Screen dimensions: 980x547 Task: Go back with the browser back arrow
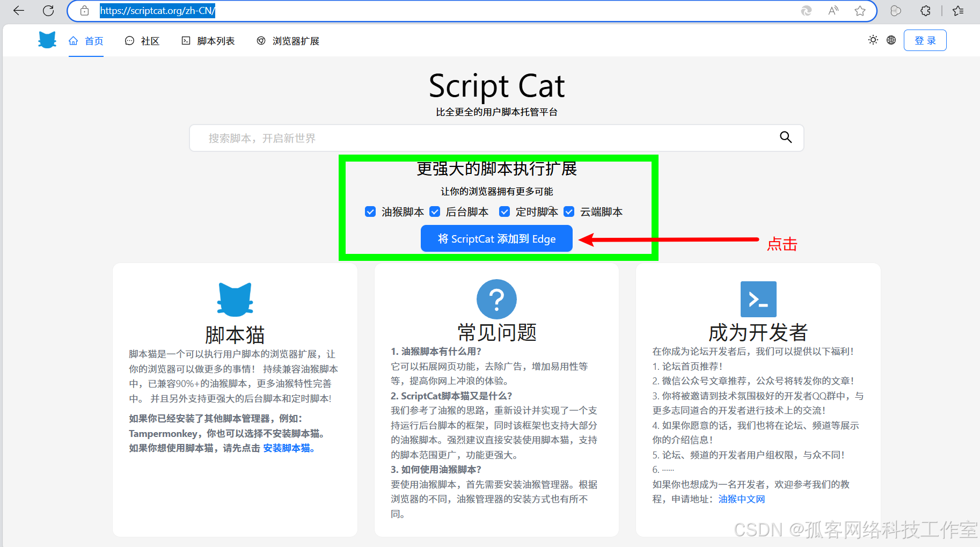(x=19, y=11)
